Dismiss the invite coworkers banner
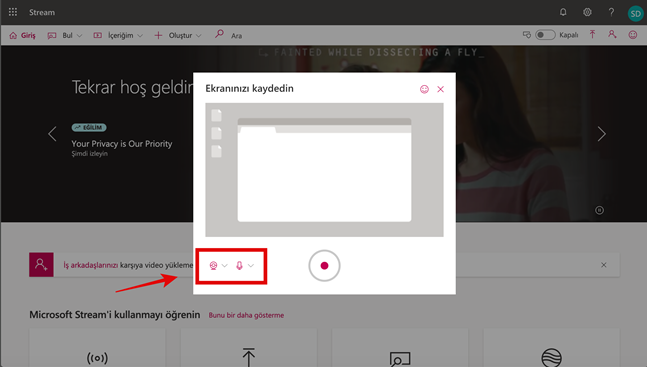Image resolution: width=647 pixels, height=367 pixels. click(x=604, y=265)
